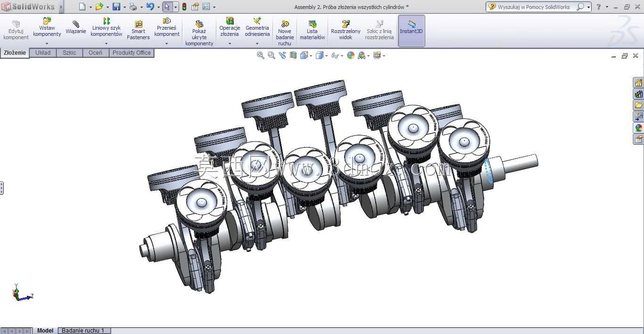Open the Options icon in the top bar
Viewport: 644px width, 334px height.
click(x=206, y=7)
